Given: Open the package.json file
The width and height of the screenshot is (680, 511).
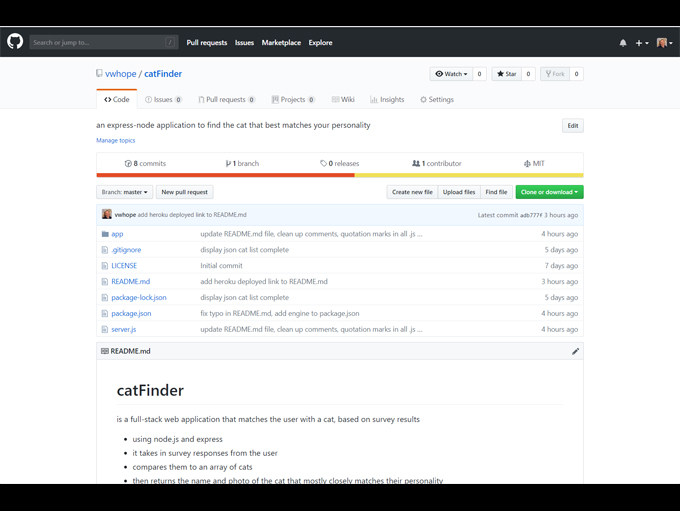Looking at the screenshot, I should (x=131, y=313).
